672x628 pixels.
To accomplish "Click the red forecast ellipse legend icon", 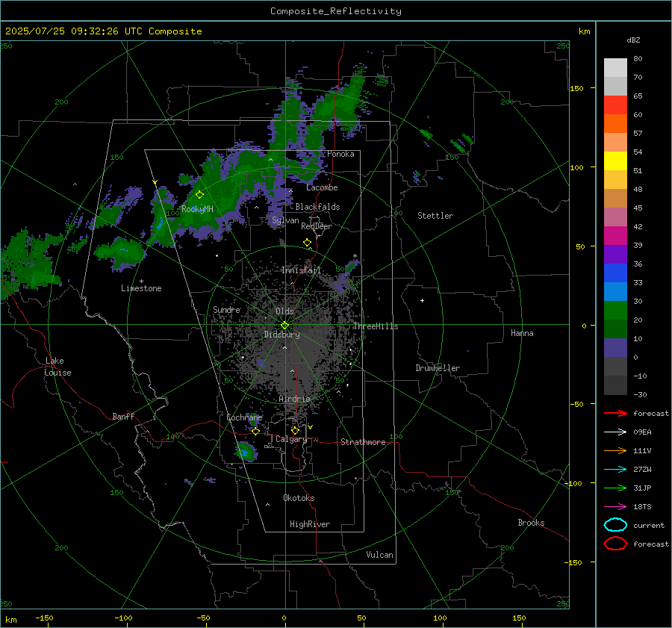I will pos(615,544).
